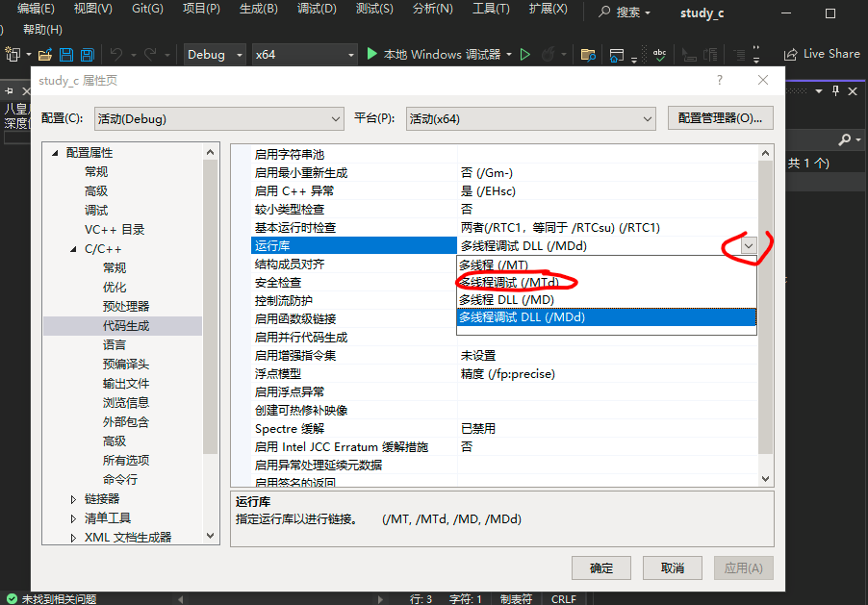Start the 本地 Windows 调试器 green play icon
This screenshot has height=605, width=868.
(x=372, y=55)
